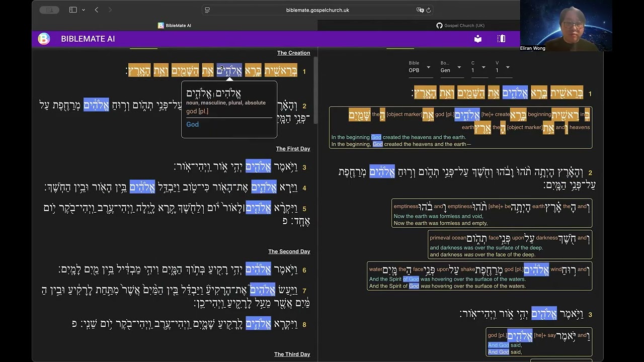Click verse number 4 in left panel

coord(304,188)
